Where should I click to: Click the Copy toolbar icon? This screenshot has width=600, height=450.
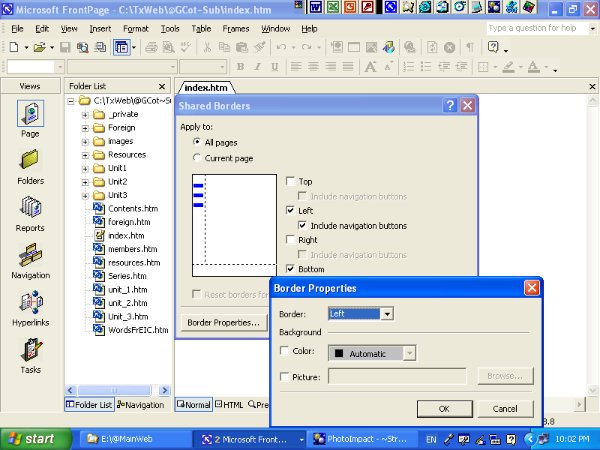[x=224, y=47]
